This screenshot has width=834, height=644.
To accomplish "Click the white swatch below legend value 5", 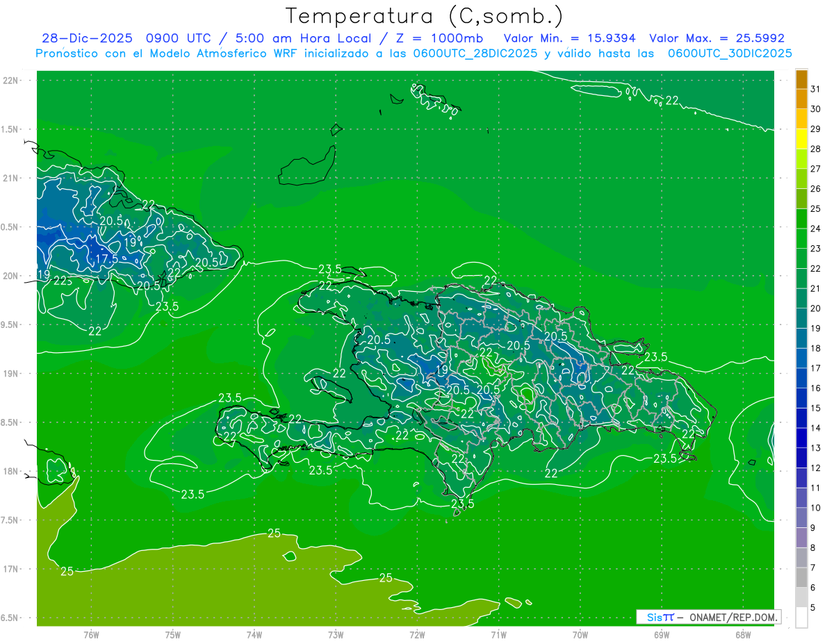I will click(801, 617).
